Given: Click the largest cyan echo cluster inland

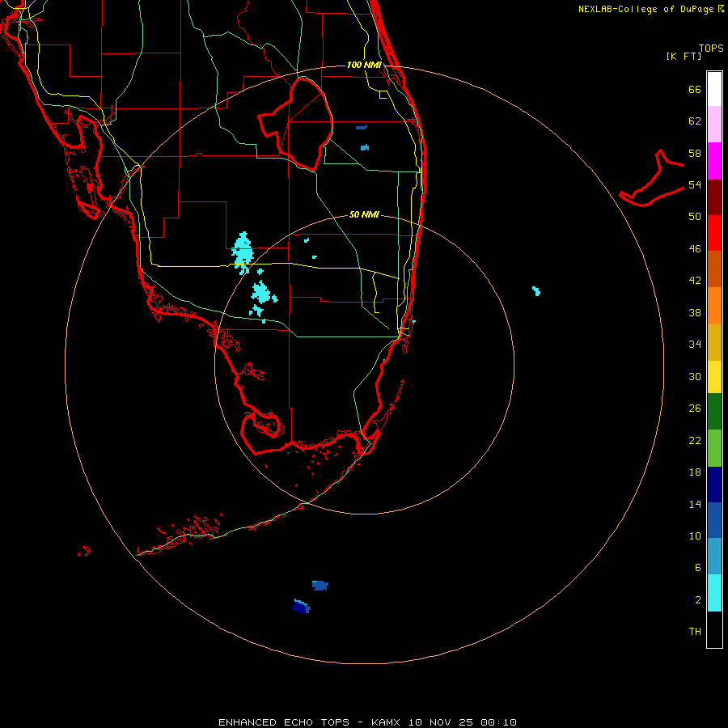Looking at the screenshot, I should point(243,252).
